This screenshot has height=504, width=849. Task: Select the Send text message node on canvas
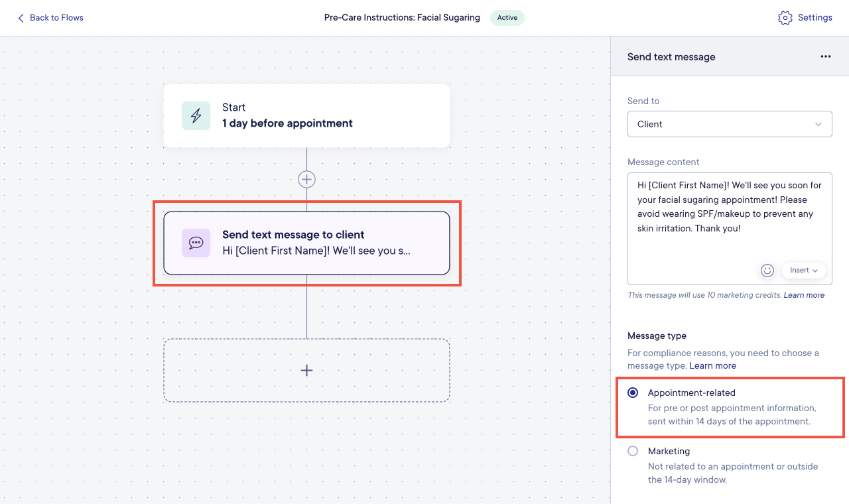[306, 243]
